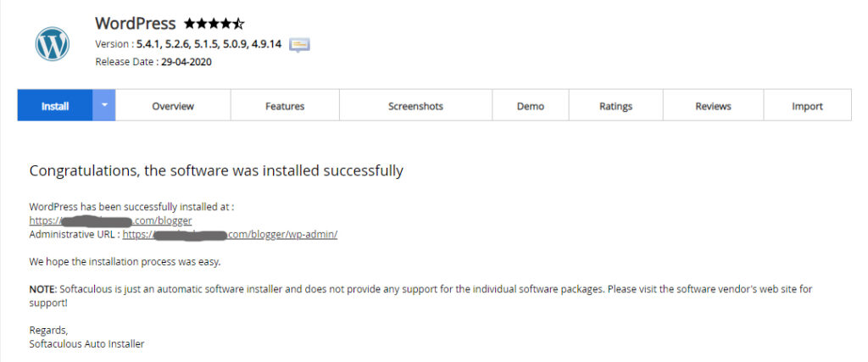Image resolution: width=868 pixels, height=362 pixels.
Task: Show the Reviews tab
Action: 713,106
